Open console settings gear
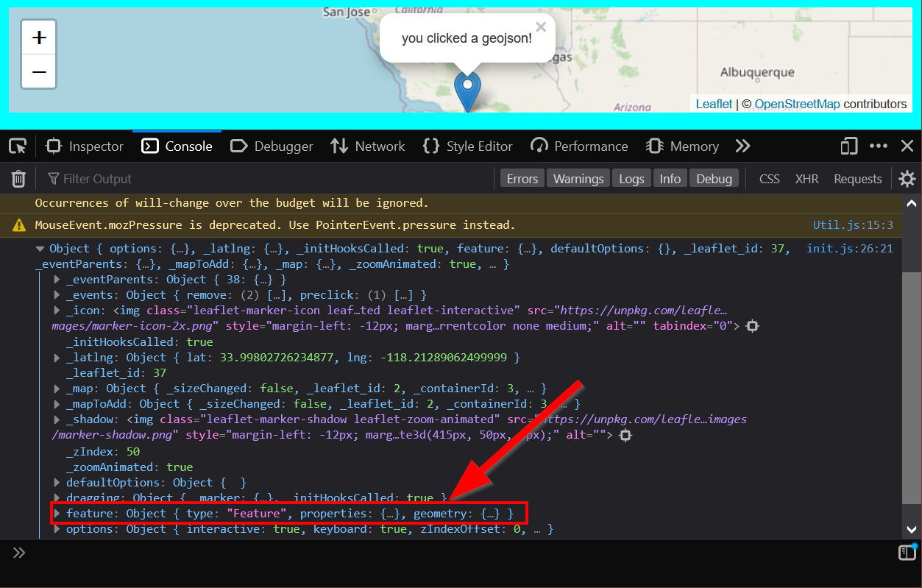The width and height of the screenshot is (922, 588). coord(907,179)
